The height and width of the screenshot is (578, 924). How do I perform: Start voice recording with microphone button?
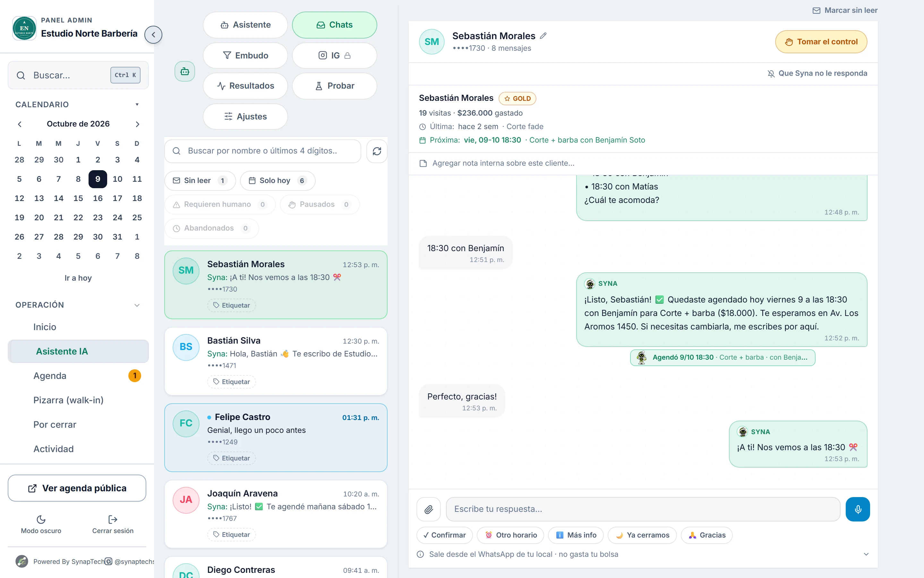[x=858, y=509]
